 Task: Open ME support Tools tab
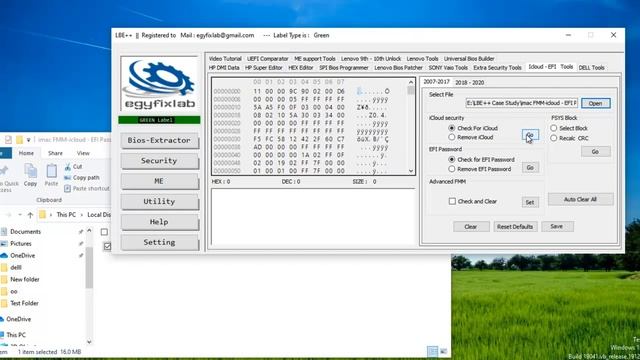[314, 59]
